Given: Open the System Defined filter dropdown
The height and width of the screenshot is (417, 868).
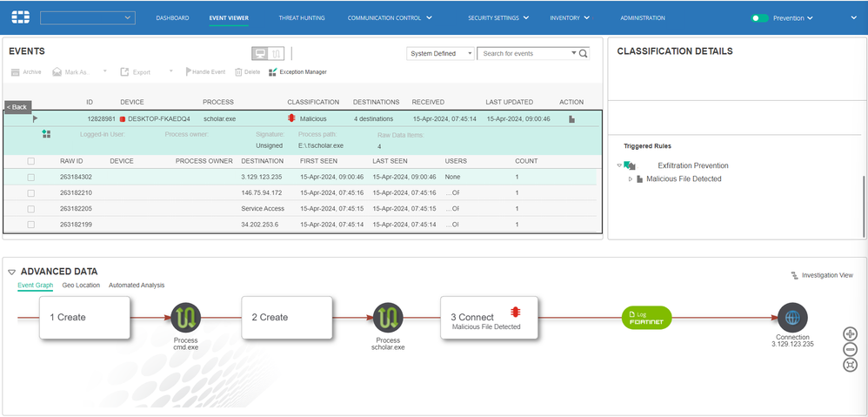Looking at the screenshot, I should (441, 54).
